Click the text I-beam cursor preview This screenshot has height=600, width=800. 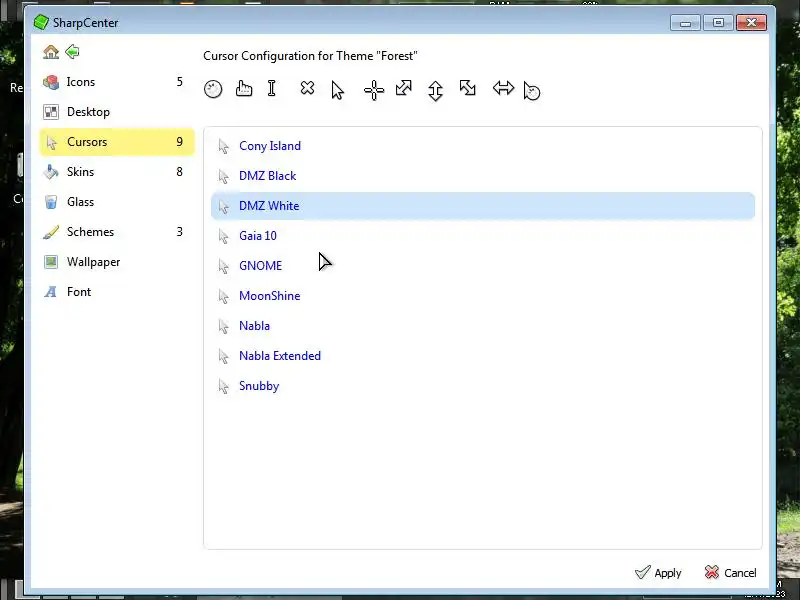tap(271, 88)
